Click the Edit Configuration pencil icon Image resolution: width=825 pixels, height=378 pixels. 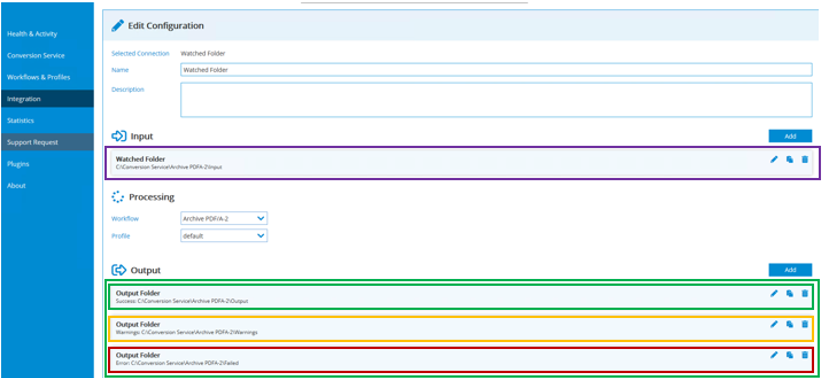tap(118, 25)
